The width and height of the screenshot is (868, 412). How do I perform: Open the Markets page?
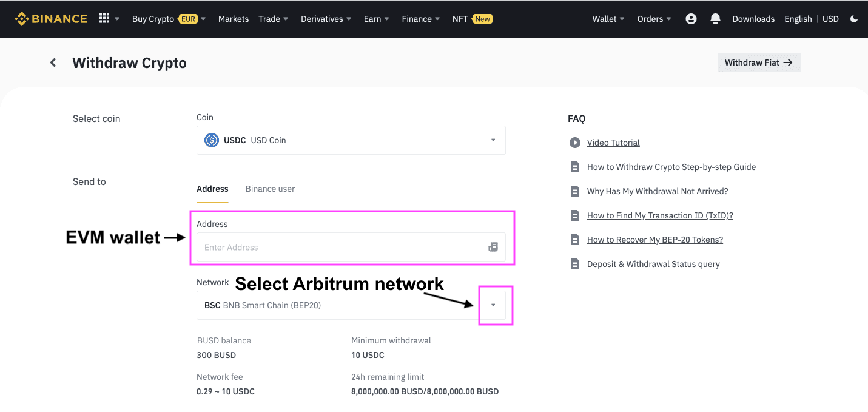pos(234,19)
